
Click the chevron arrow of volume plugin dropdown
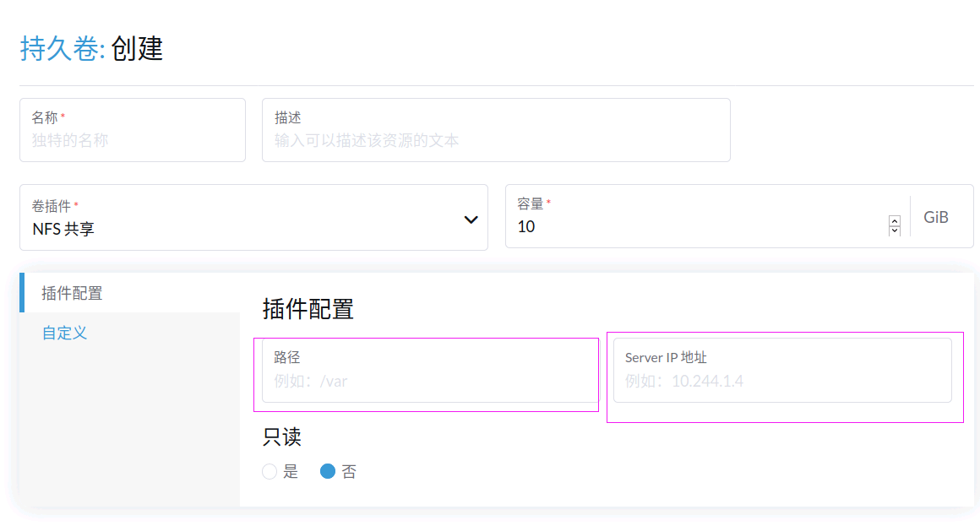pyautogui.click(x=471, y=220)
